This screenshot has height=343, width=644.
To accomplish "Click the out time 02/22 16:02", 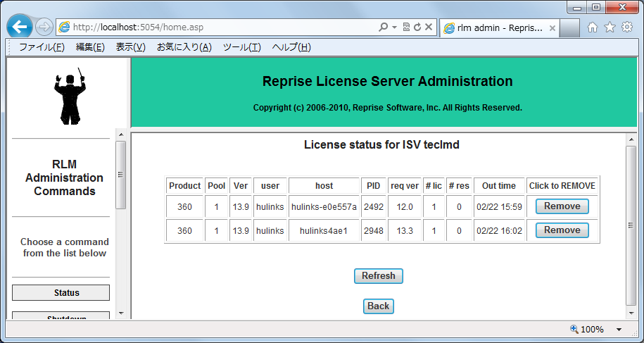I will (499, 231).
